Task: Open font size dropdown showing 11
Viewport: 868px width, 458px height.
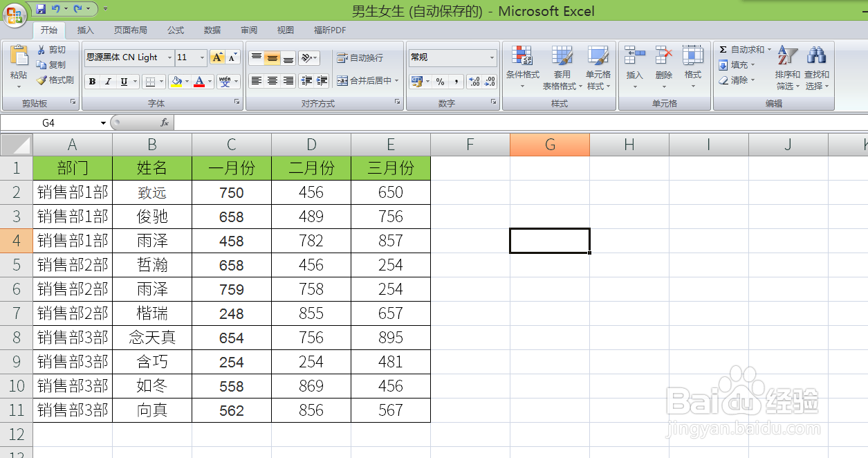Action: pyautogui.click(x=202, y=57)
